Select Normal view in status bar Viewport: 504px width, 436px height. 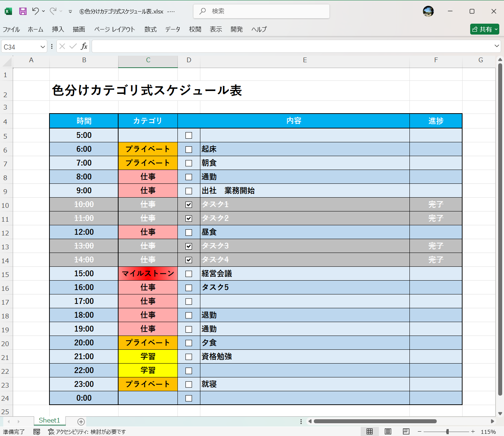point(370,431)
